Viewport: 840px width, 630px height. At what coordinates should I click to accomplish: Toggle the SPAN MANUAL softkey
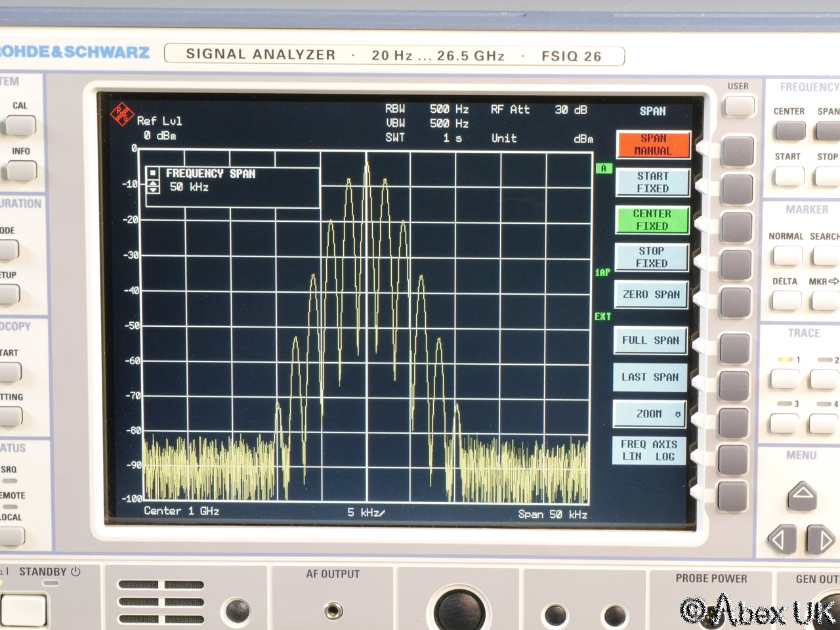653,144
